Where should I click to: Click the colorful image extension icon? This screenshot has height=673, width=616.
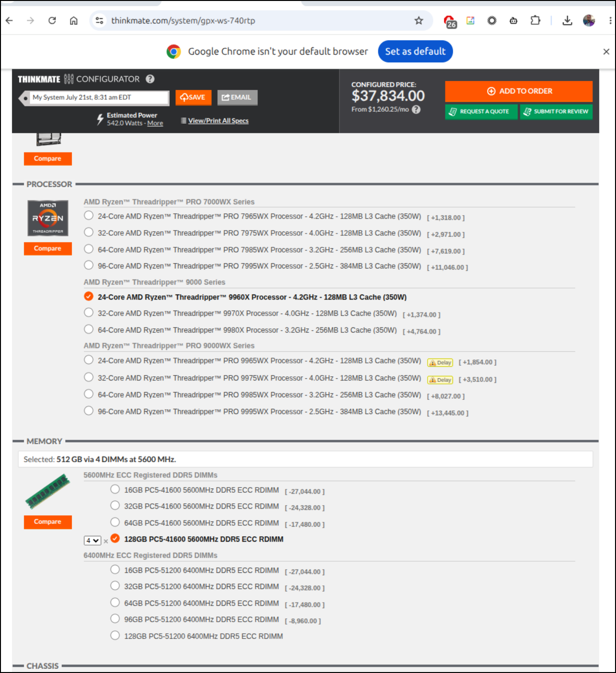click(470, 21)
